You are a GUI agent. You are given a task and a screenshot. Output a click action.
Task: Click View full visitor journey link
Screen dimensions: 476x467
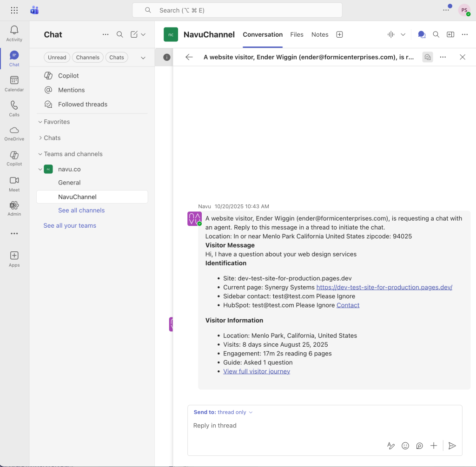[257, 371]
